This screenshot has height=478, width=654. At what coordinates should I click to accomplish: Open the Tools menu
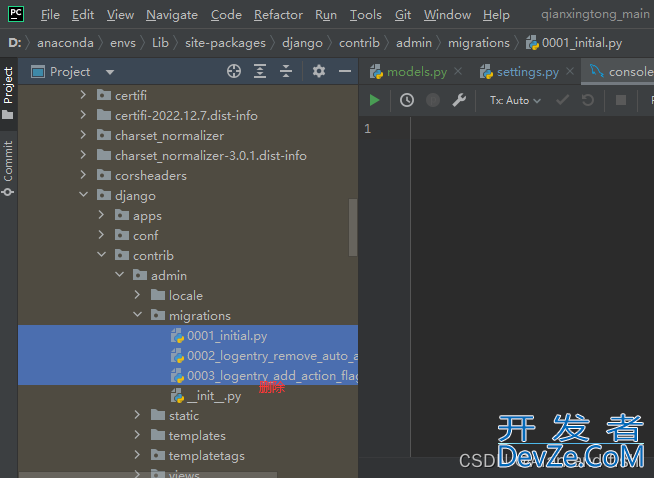(365, 15)
